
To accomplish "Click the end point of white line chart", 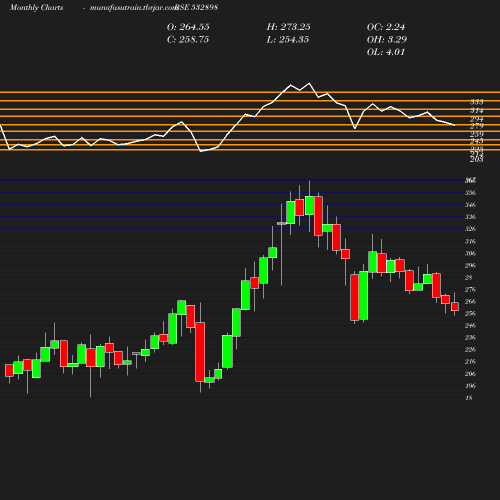I will click(x=455, y=125).
